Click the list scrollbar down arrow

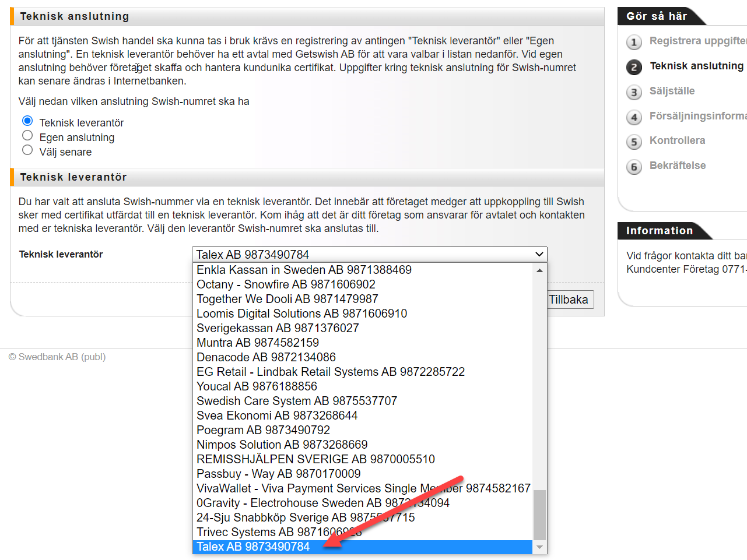(x=539, y=547)
